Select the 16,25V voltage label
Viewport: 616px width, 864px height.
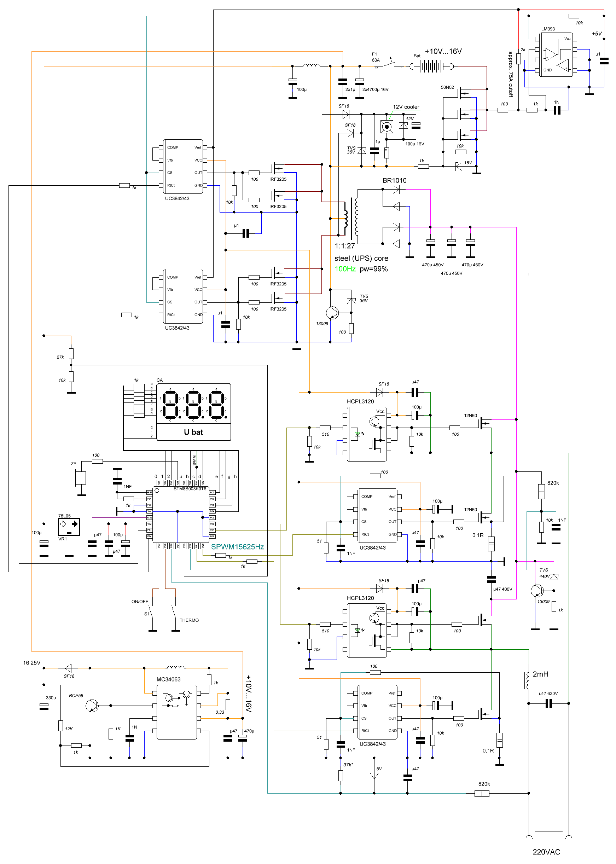coord(32,663)
